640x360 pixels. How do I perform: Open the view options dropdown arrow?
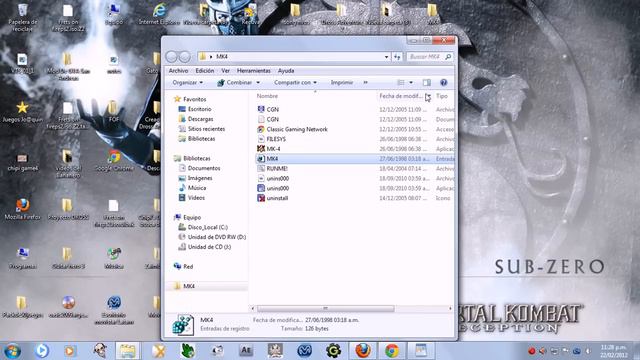click(x=411, y=82)
